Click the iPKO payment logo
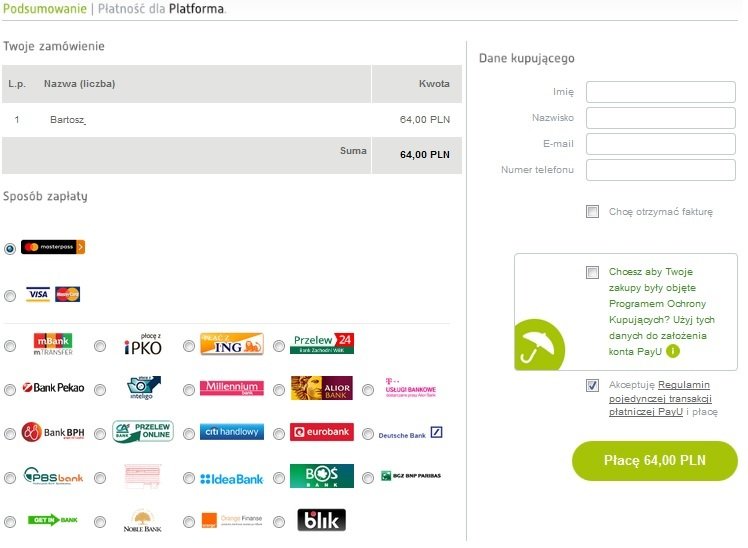 (142, 345)
